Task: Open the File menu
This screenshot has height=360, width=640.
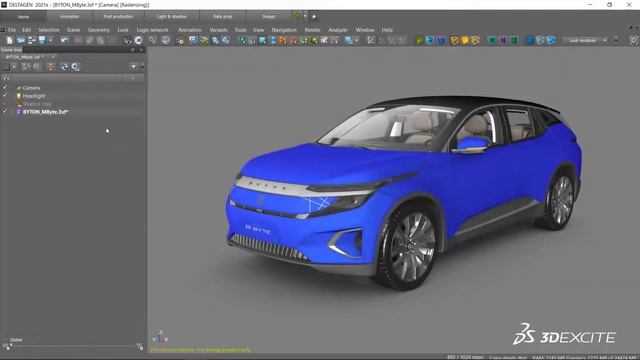Action: 12,30
